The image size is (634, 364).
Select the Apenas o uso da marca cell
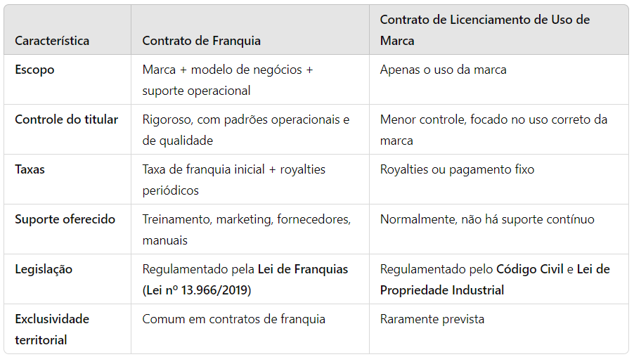pos(443,70)
